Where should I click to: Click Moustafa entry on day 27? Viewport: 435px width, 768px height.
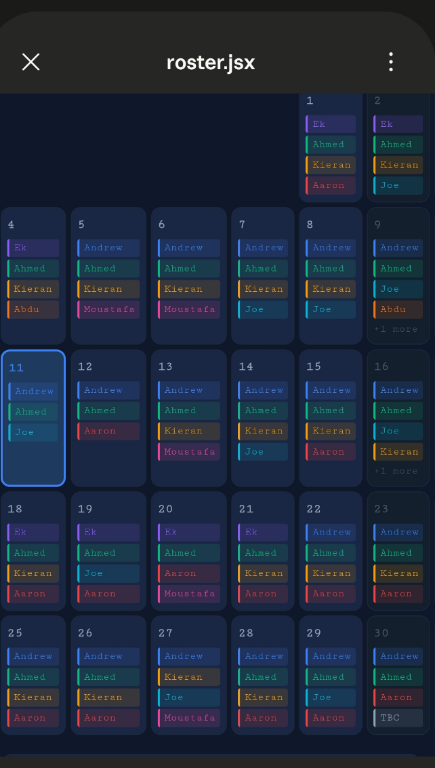(x=189, y=718)
